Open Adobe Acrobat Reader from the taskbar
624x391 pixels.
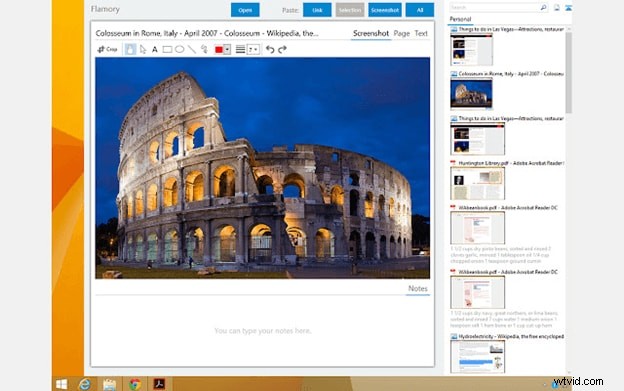pos(159,384)
